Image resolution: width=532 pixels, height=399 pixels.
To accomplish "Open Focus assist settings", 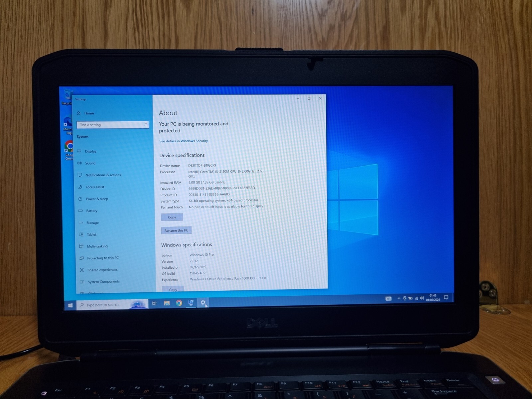I will pyautogui.click(x=91, y=187).
